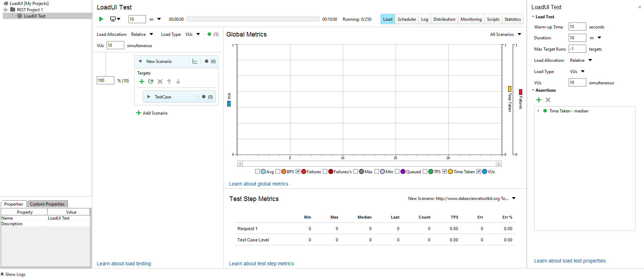Move target down with the down arrow
The height and width of the screenshot is (279, 644).
[x=178, y=82]
